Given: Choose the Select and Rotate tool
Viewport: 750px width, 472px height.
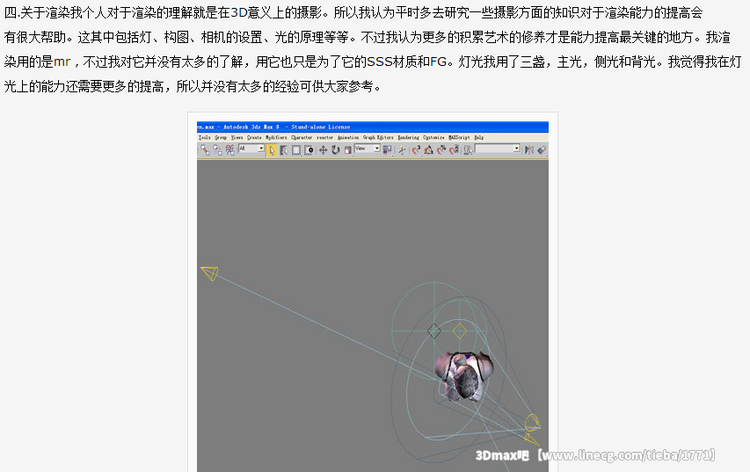Looking at the screenshot, I should [335, 149].
